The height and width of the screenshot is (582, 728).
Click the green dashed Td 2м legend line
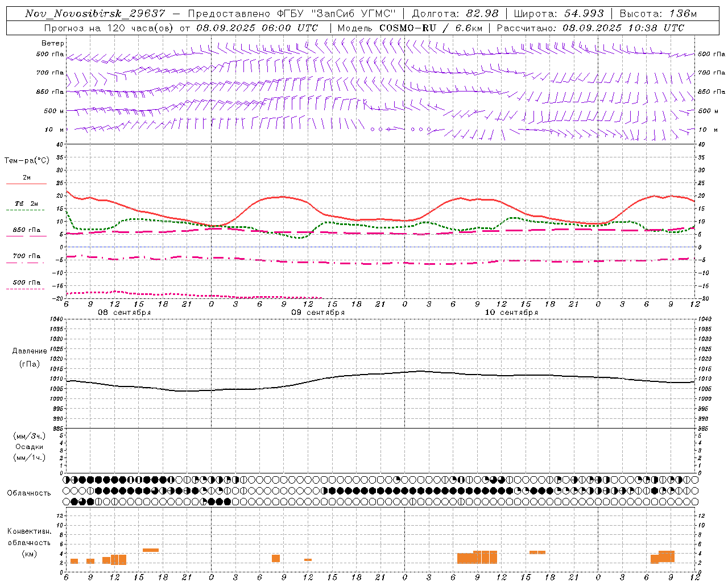tap(25, 210)
